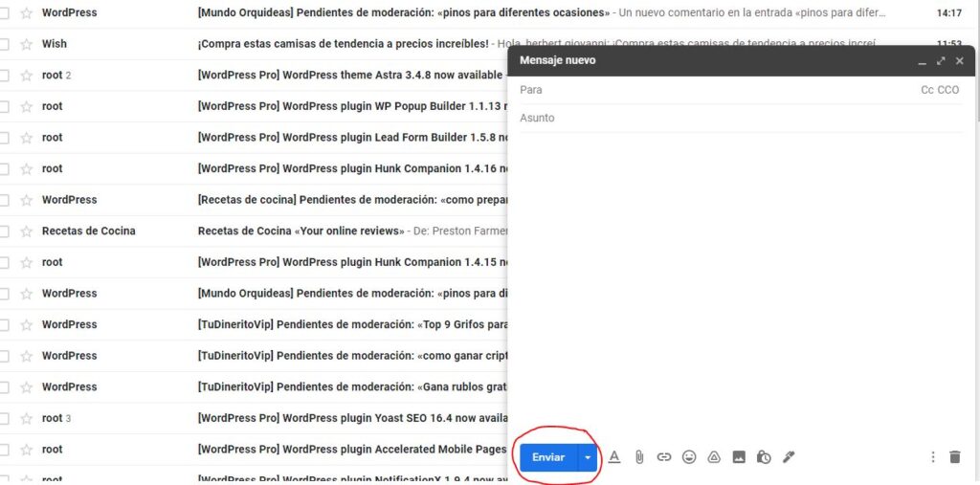Minimize the Mensaje nuevo compose window
Viewport: 980px width, 485px height.
point(922,61)
